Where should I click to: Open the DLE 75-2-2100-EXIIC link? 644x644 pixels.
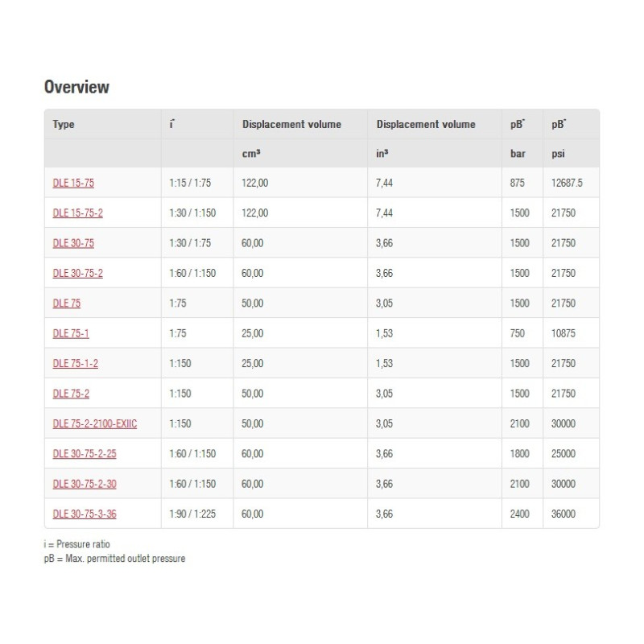tap(95, 423)
